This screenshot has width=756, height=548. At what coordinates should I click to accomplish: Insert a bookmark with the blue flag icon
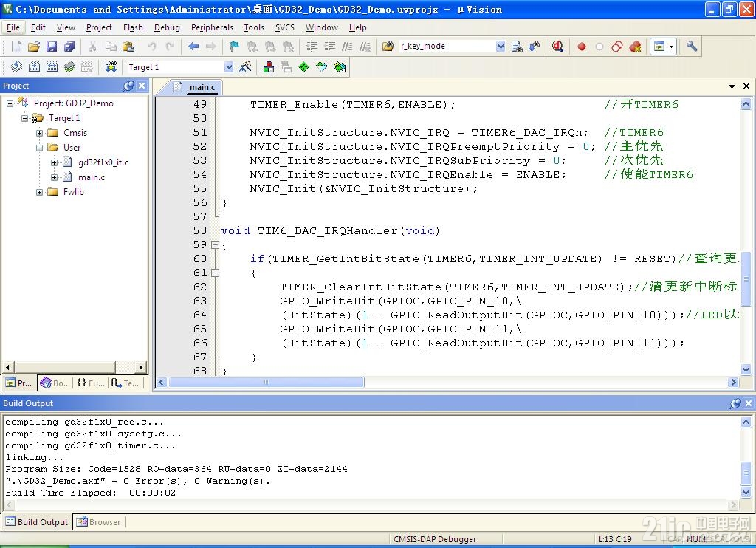[x=234, y=47]
